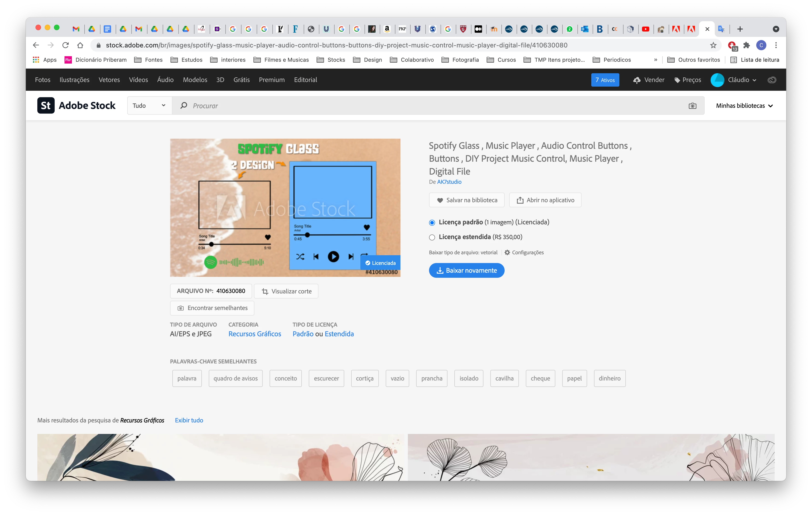Click the camera visual search icon
Image resolution: width=812 pixels, height=515 pixels.
pos(692,106)
